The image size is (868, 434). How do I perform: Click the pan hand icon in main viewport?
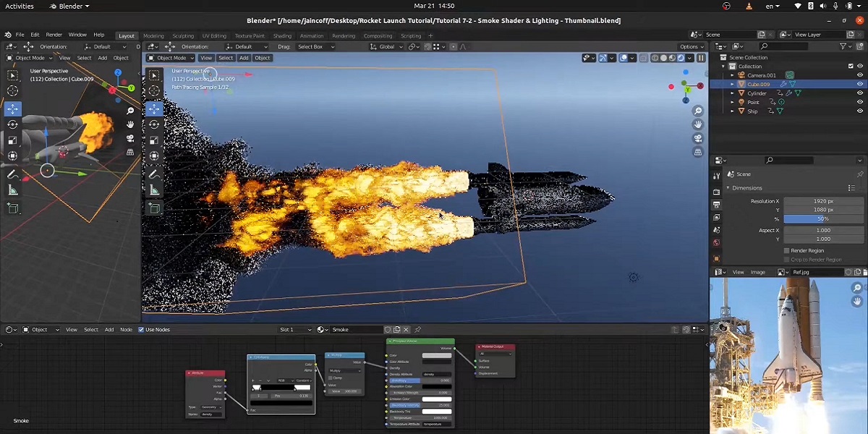[x=698, y=124]
